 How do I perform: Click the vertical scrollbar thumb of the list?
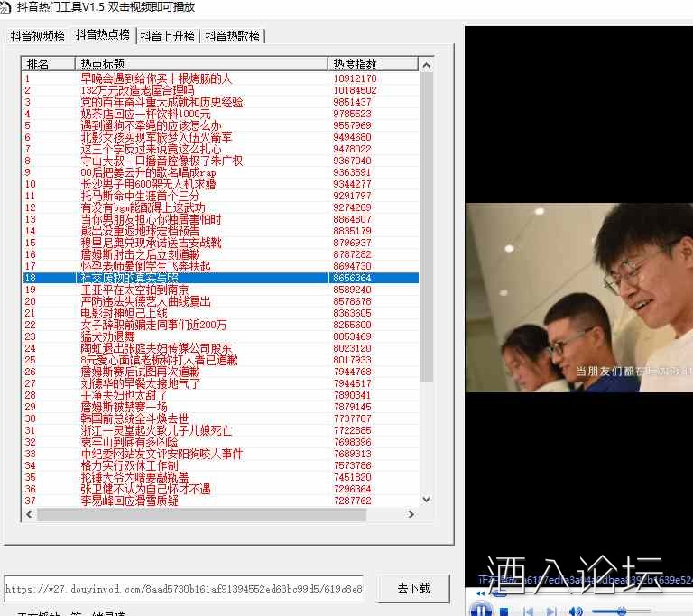pos(426,226)
